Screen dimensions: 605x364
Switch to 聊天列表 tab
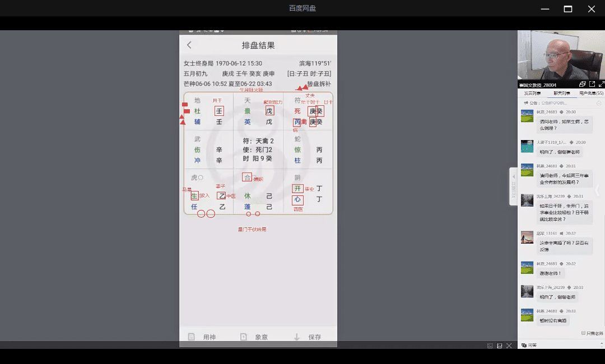562,94
